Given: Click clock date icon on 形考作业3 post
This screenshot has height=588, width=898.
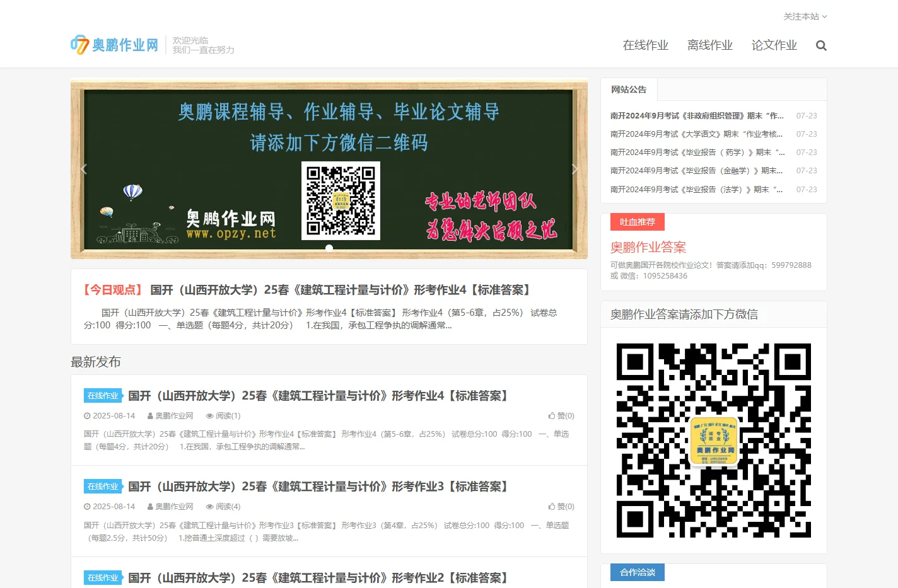Looking at the screenshot, I should tap(87, 507).
